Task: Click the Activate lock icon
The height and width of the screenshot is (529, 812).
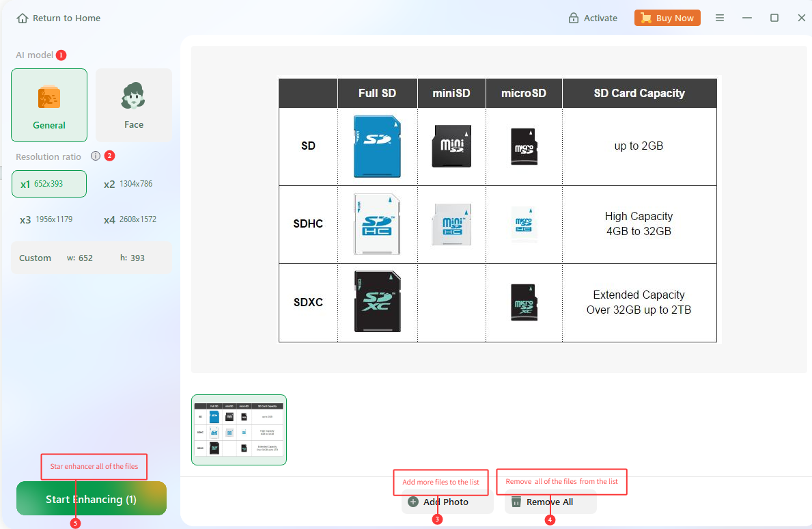Action: click(573, 18)
